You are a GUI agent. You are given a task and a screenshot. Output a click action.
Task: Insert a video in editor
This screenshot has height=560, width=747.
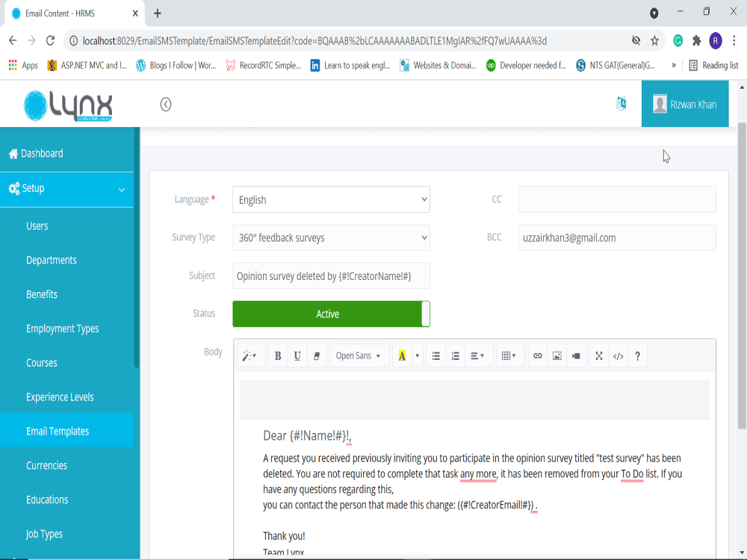(576, 355)
